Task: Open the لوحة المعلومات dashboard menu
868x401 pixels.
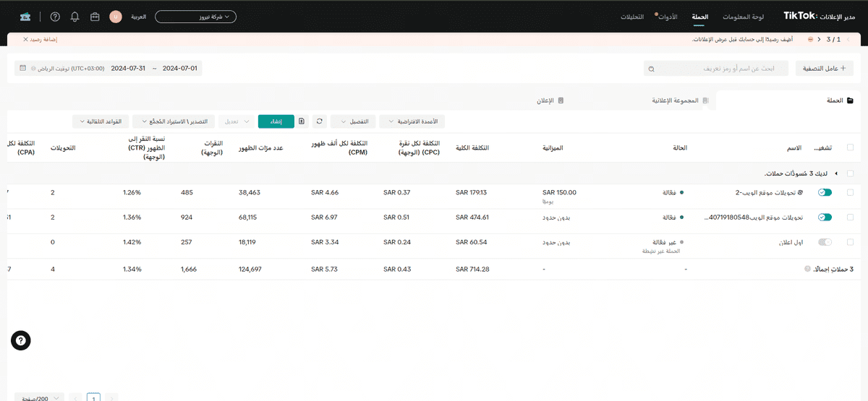Action: click(743, 17)
